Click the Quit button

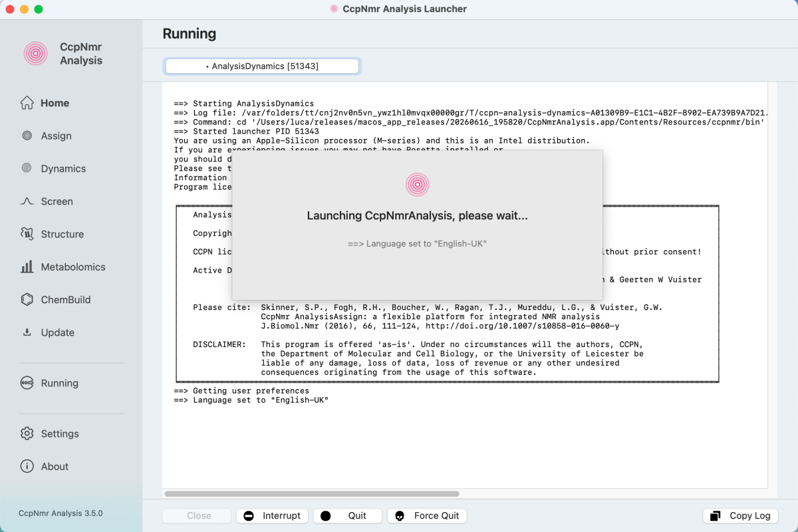pyautogui.click(x=348, y=516)
